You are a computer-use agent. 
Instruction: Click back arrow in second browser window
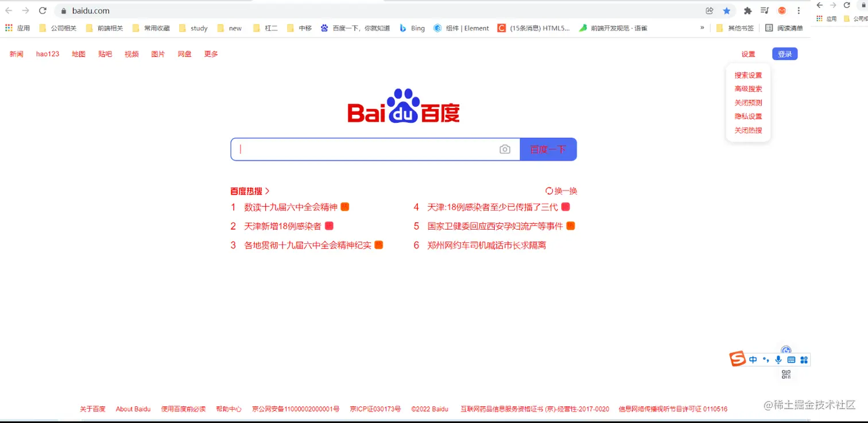(x=820, y=5)
